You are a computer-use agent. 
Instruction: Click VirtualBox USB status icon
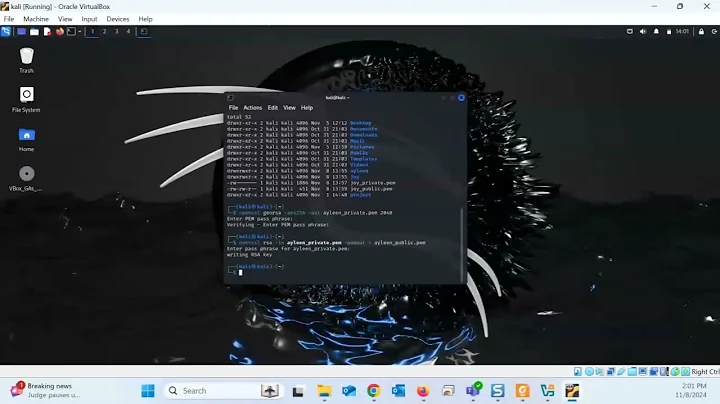tap(621, 371)
